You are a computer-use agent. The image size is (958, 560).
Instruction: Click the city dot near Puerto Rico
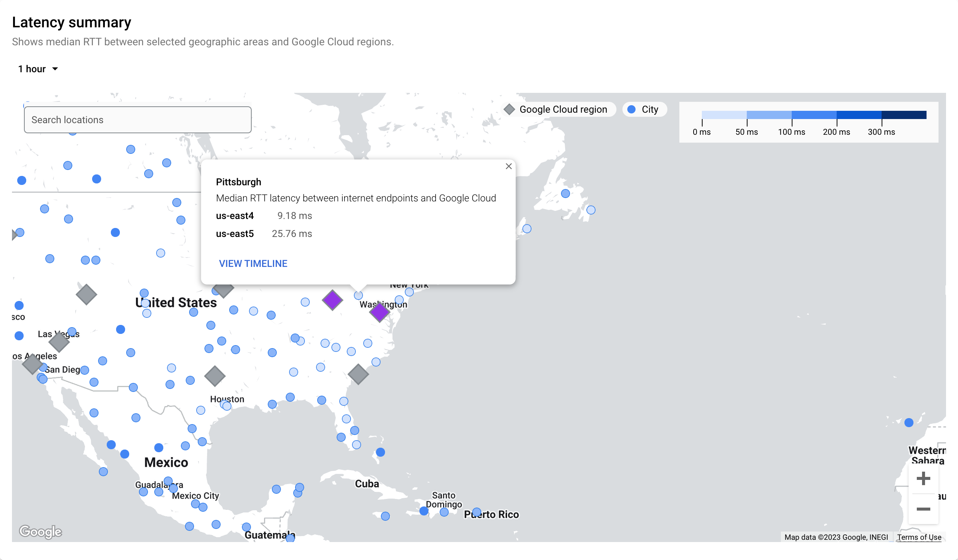477,512
